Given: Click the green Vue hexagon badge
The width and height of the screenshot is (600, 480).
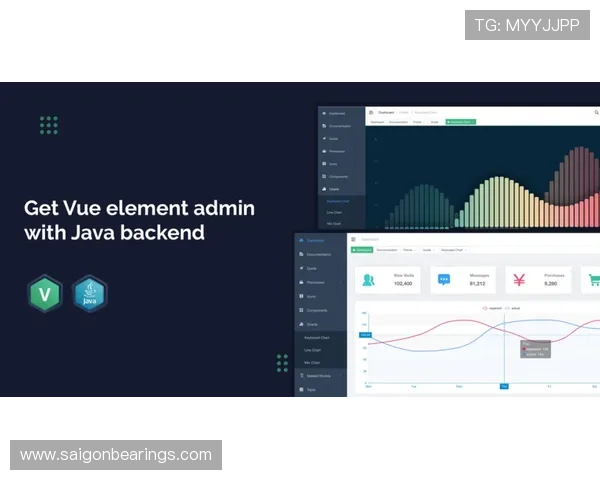Looking at the screenshot, I should [45, 294].
